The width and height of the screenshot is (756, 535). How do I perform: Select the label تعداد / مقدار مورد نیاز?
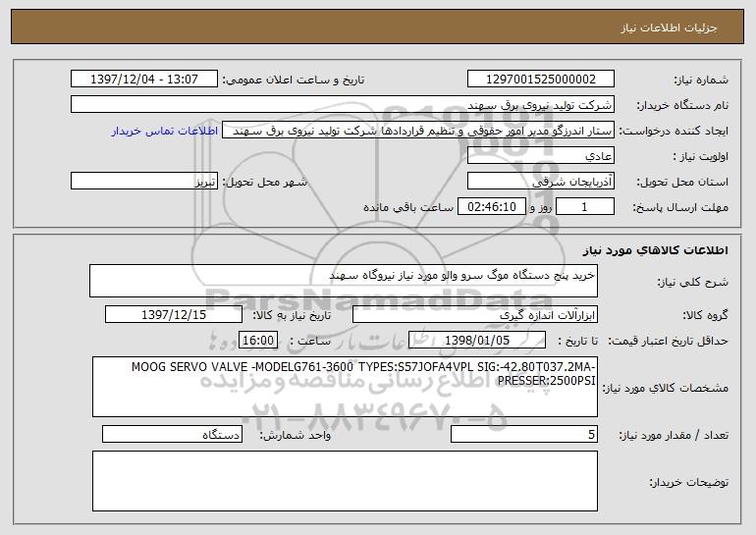point(674,435)
